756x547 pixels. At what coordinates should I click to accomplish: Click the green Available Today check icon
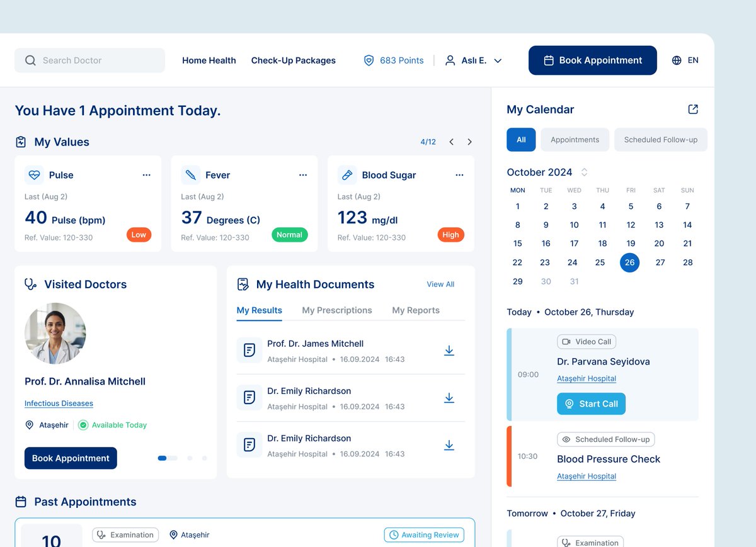point(83,426)
